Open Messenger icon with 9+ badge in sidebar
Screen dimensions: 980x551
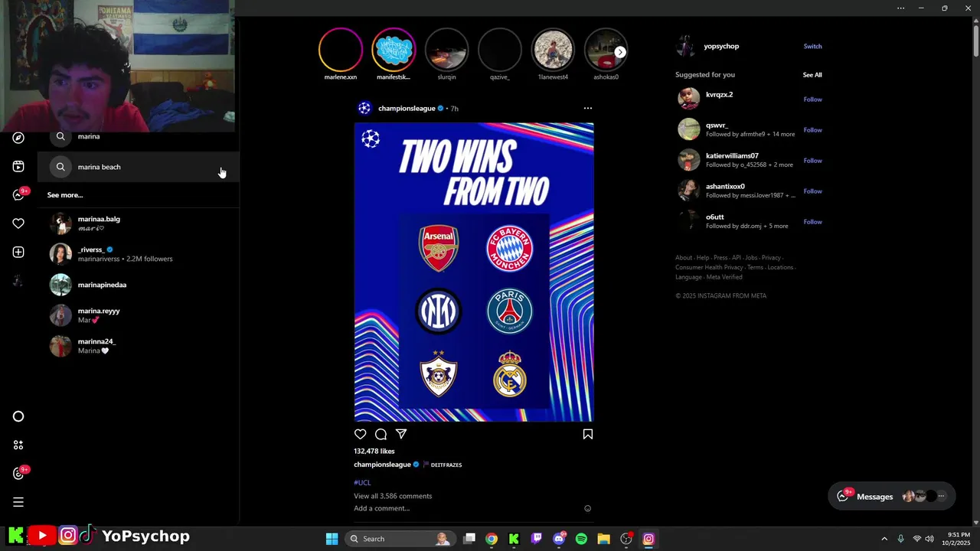(x=19, y=194)
